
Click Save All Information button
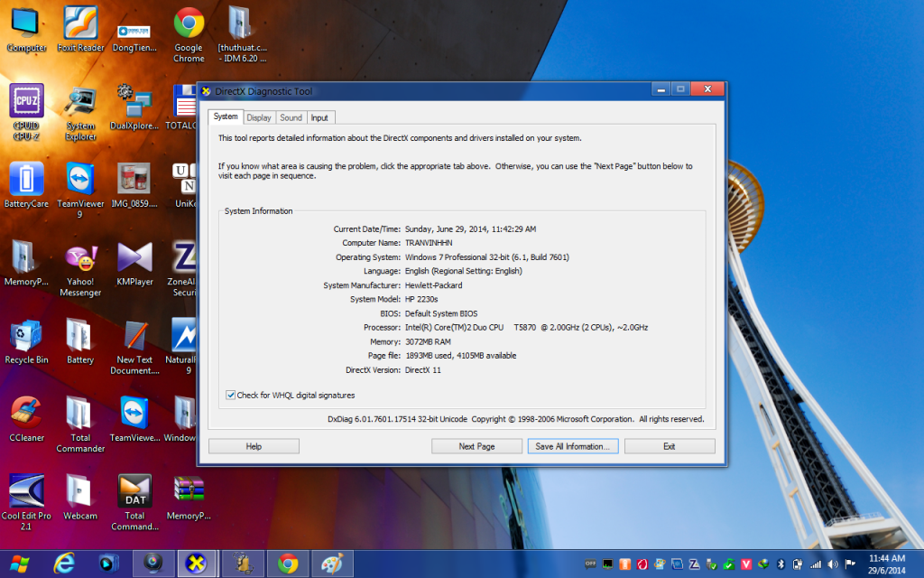point(572,446)
